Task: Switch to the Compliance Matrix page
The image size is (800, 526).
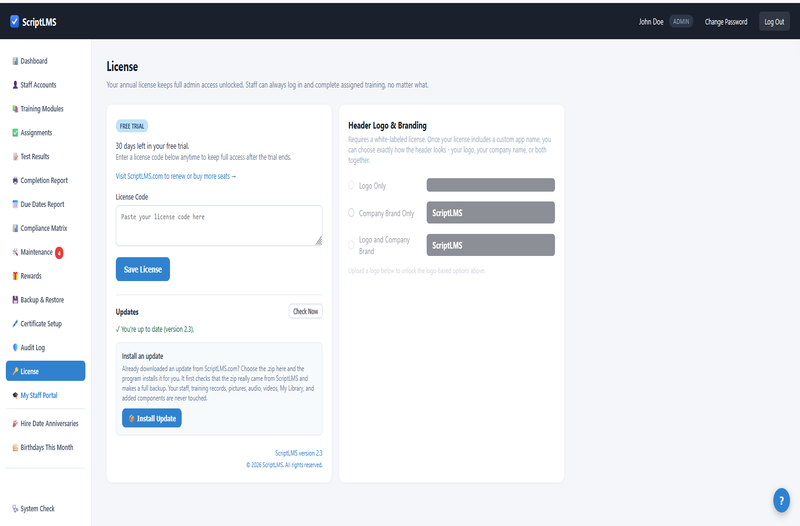Action: [45, 228]
